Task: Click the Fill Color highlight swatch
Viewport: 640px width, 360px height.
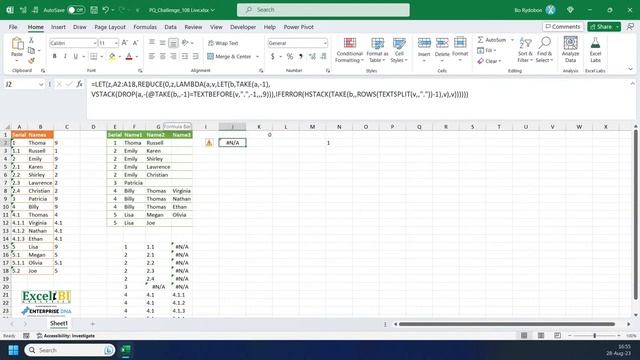Action: click(111, 57)
